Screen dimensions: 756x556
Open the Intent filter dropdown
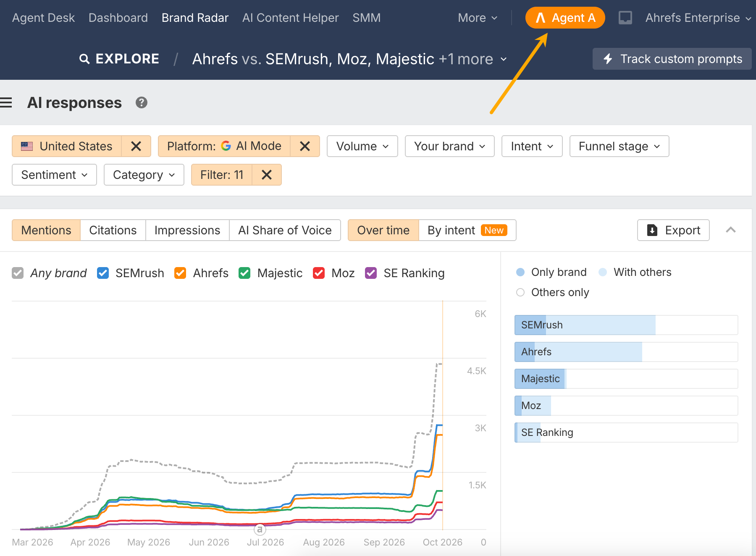coord(532,146)
